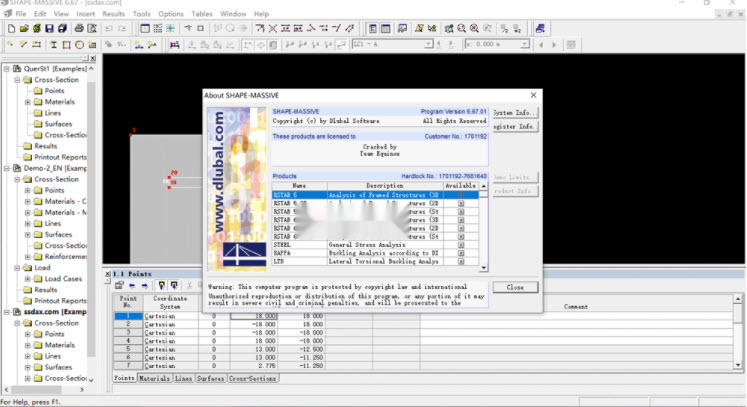Expand Reinforcement node under Demo-2_EN
The height and width of the screenshot is (407, 747).
(x=28, y=257)
